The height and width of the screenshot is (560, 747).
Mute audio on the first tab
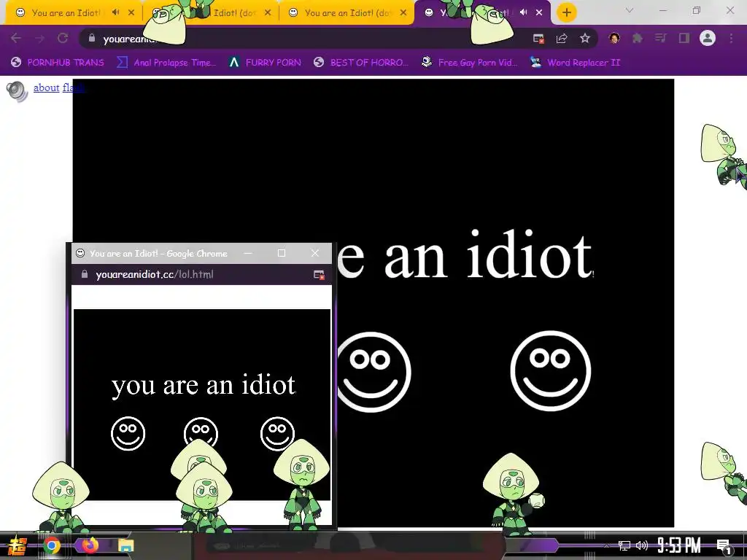point(115,12)
